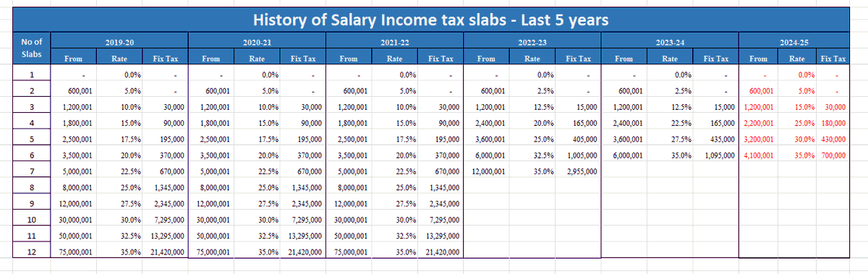
Task: Select the 2020-21 year header
Action: coord(258,43)
